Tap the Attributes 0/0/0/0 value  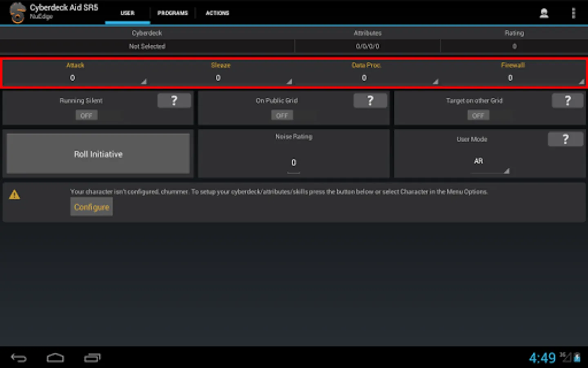pyautogui.click(x=367, y=46)
